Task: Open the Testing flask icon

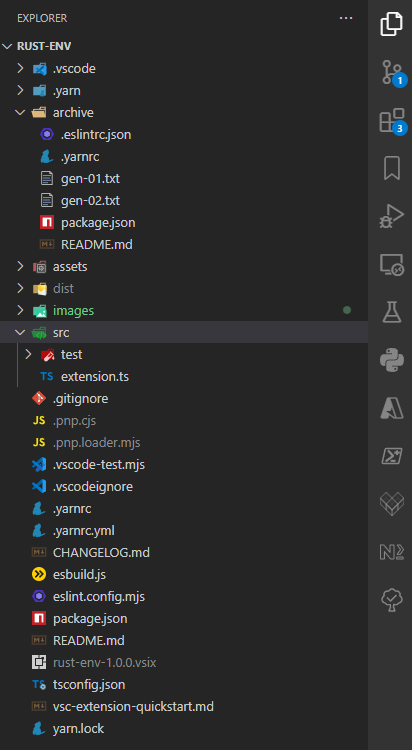Action: click(392, 312)
